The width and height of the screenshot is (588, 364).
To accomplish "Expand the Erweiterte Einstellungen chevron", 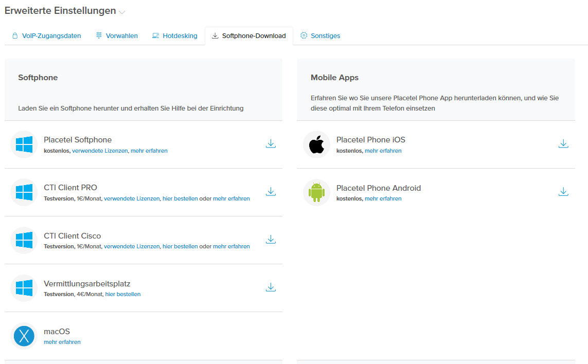I will [x=122, y=12].
